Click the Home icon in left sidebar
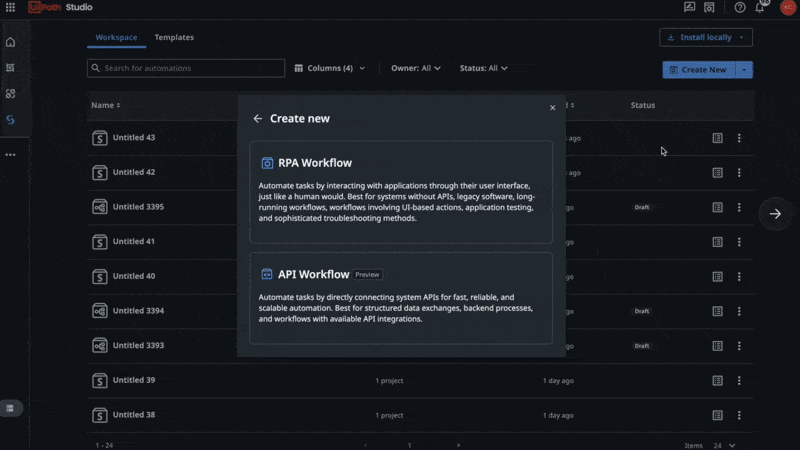The width and height of the screenshot is (800, 450). click(10, 42)
